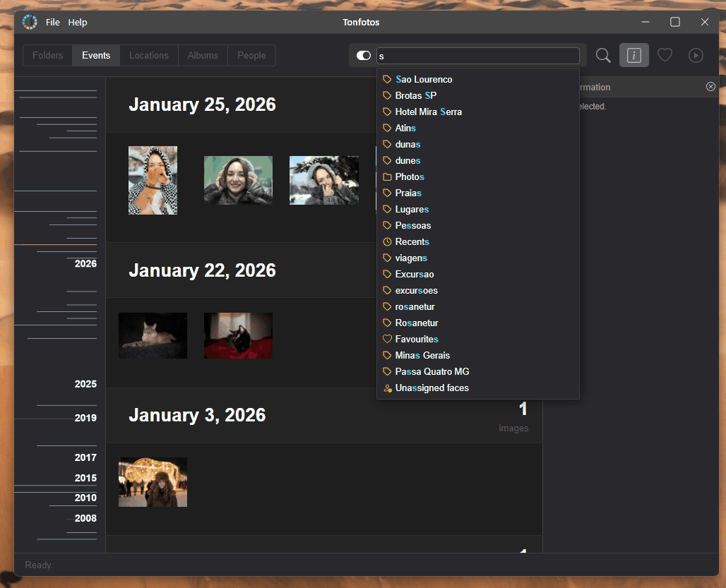
Task: Pick the Lugares tag suggestion
Action: 478,209
